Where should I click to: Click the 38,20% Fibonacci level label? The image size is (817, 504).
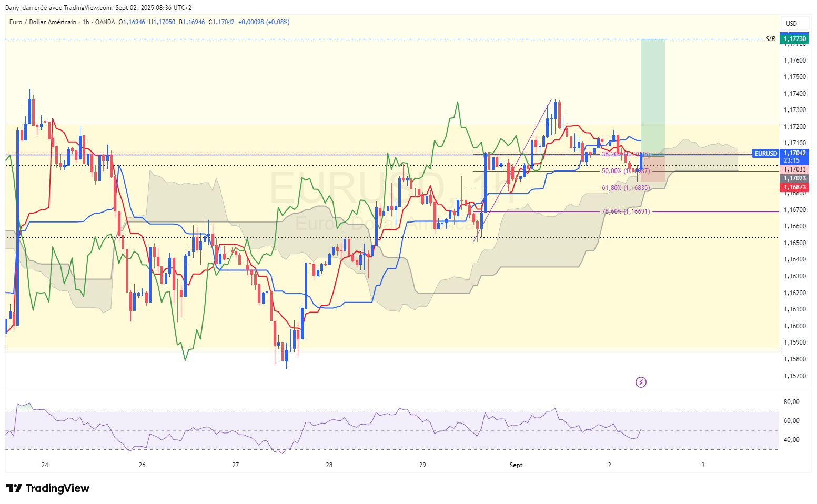click(x=626, y=154)
